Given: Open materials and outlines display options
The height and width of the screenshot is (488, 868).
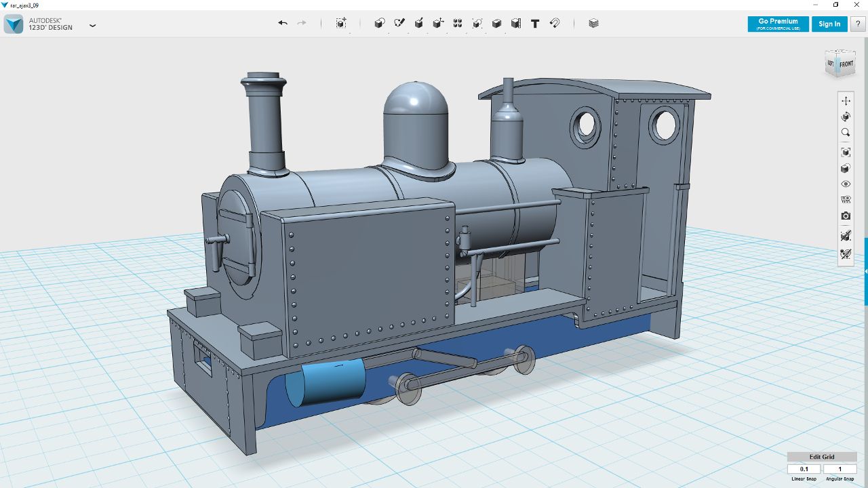Looking at the screenshot, I should 846,168.
